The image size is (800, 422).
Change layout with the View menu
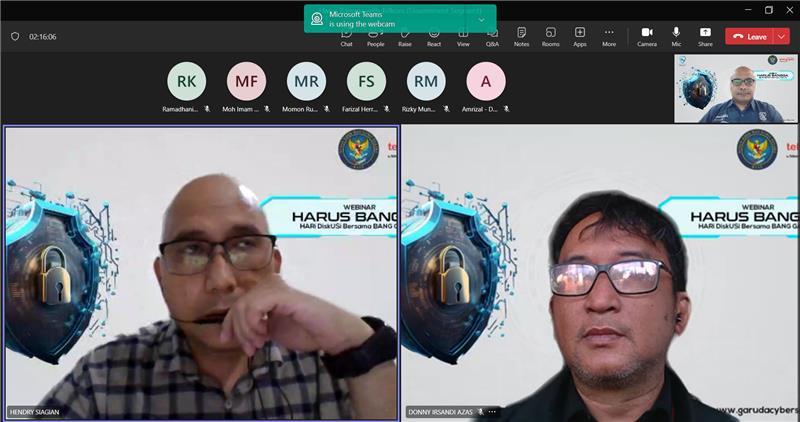point(463,37)
